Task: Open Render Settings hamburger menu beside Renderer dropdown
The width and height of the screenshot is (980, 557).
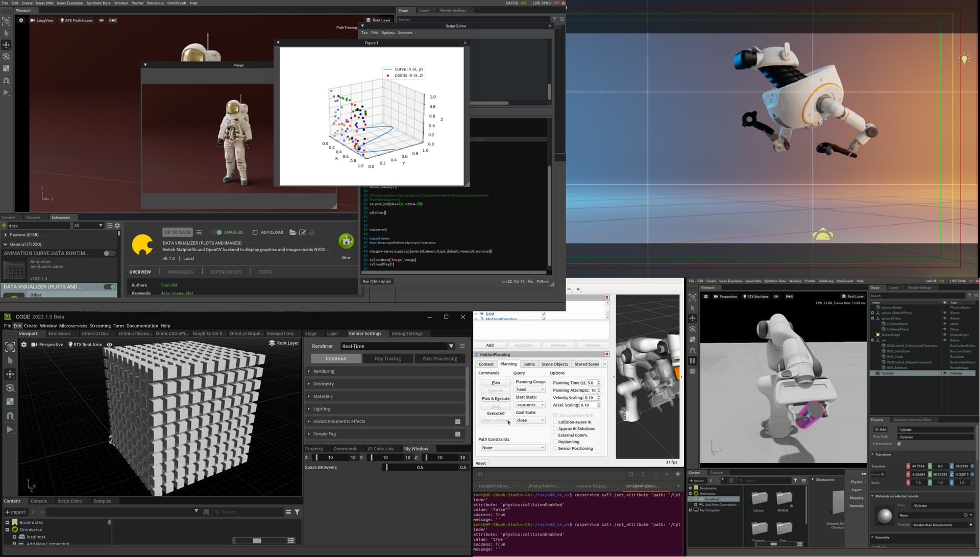Action: 462,346
